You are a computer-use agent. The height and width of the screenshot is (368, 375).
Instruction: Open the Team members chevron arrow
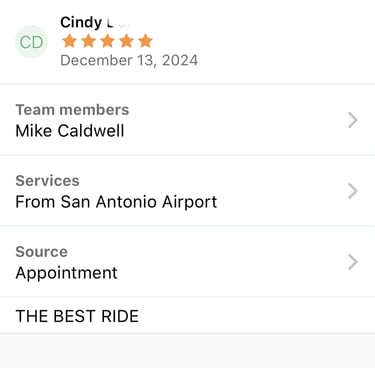(x=353, y=120)
